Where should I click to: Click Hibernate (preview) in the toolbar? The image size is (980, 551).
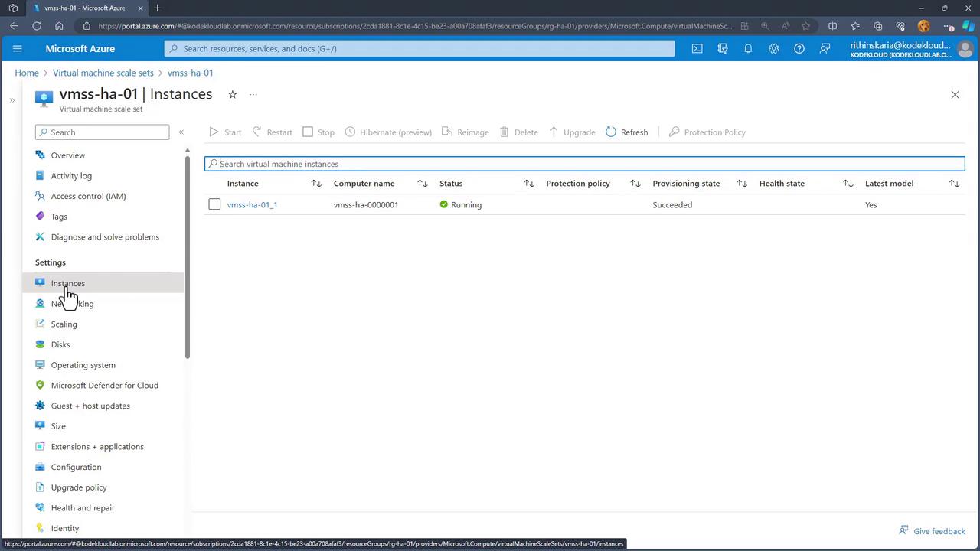click(388, 132)
